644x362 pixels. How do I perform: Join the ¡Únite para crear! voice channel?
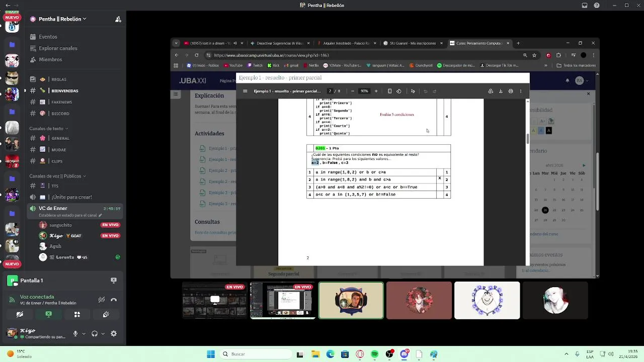71,197
